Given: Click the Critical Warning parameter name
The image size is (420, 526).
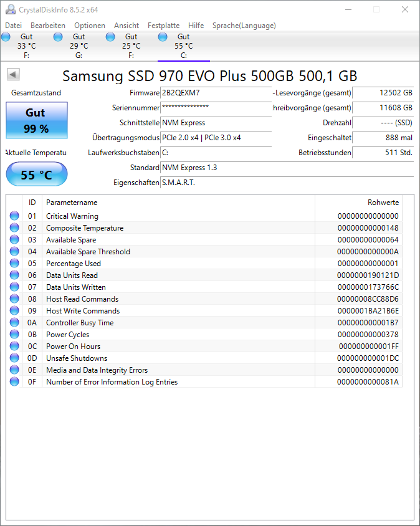Looking at the screenshot, I should point(72,216).
